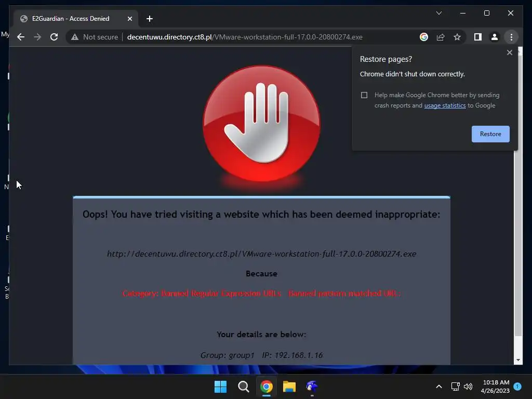Maximize the Chrome window
Image resolution: width=532 pixels, height=399 pixels.
tap(486, 13)
